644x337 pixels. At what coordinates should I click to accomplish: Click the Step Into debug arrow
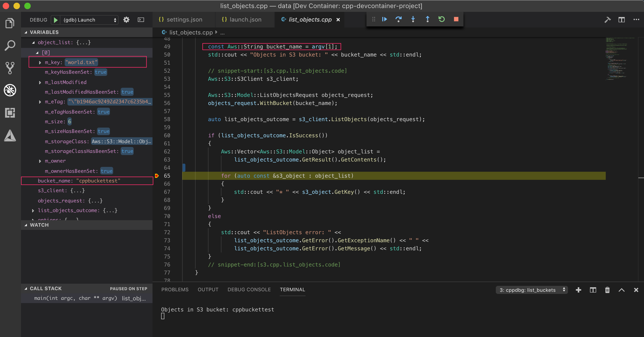(x=413, y=19)
